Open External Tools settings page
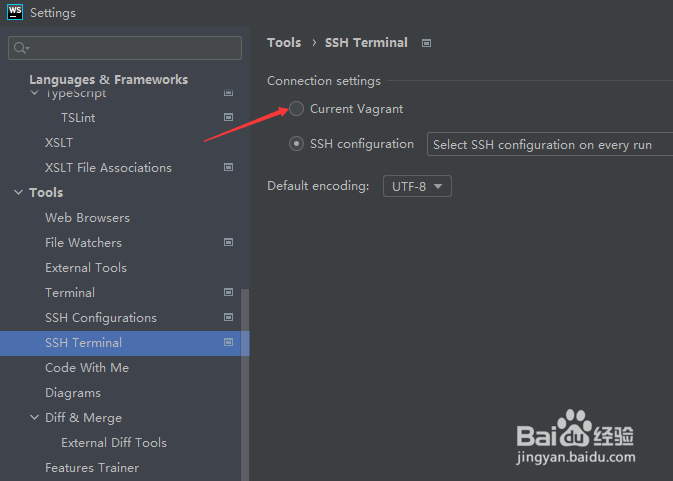Screen dimensions: 673x481 [x=86, y=268]
